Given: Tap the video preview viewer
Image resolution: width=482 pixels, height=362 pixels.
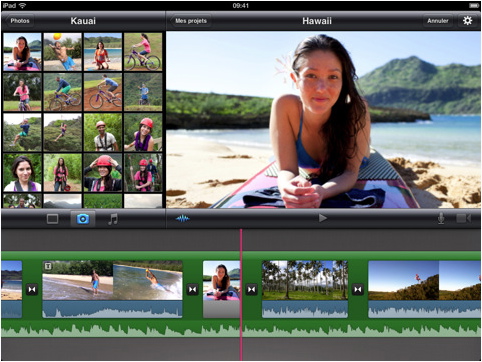Looking at the screenshot, I should (x=323, y=120).
